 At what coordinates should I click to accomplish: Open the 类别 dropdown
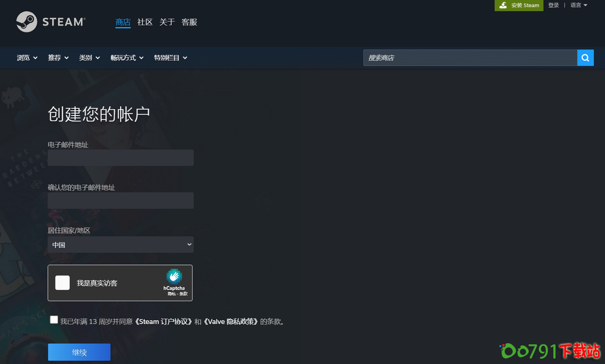[x=89, y=58]
